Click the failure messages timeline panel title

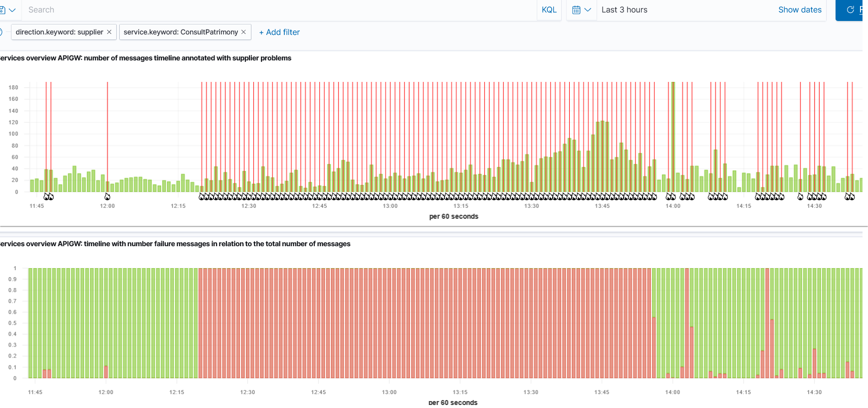(x=175, y=244)
